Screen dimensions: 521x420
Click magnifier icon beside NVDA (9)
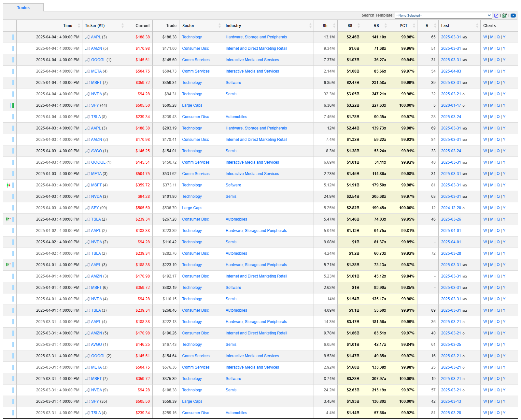pos(87,390)
